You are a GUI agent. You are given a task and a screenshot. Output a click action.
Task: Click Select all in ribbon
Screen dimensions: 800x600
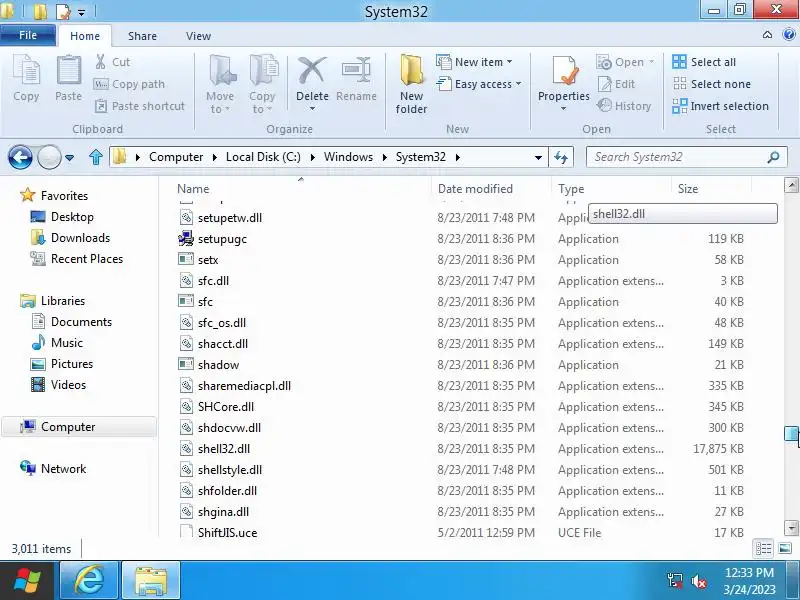(704, 62)
